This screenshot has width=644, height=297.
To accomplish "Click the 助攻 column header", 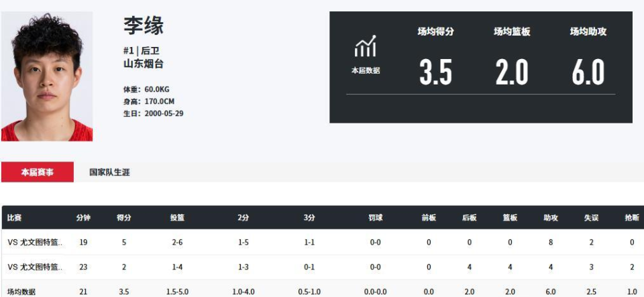I will point(551,217).
